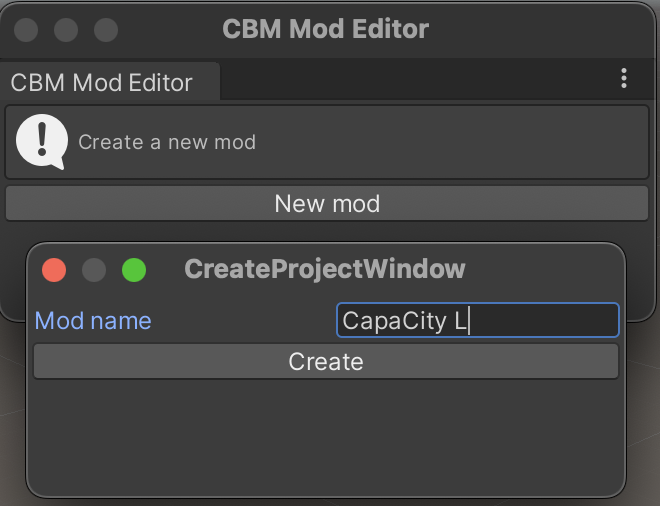Click empty tab bar space beside editor tab
The image size is (660, 506).
click(x=410, y=80)
